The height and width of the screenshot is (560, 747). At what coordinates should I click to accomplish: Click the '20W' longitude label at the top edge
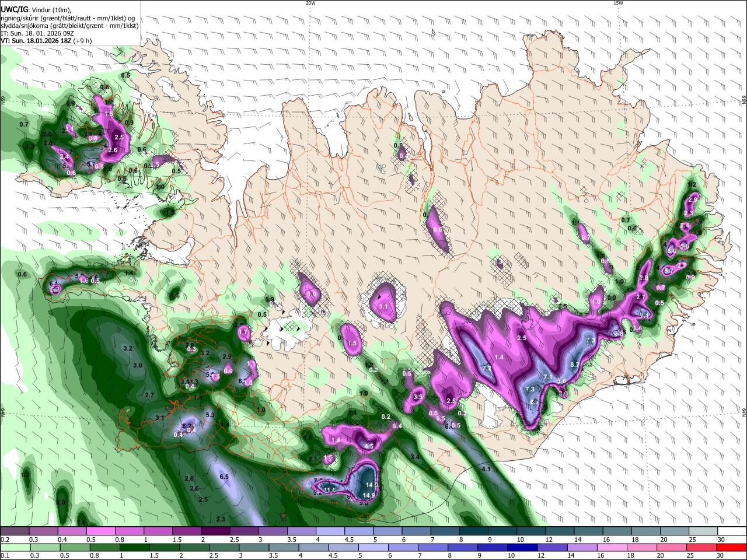point(310,3)
